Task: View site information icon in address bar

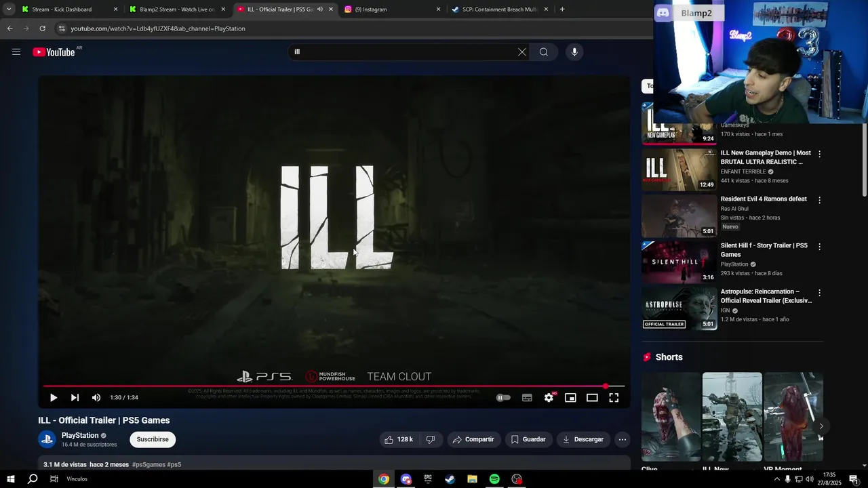Action: click(62, 28)
